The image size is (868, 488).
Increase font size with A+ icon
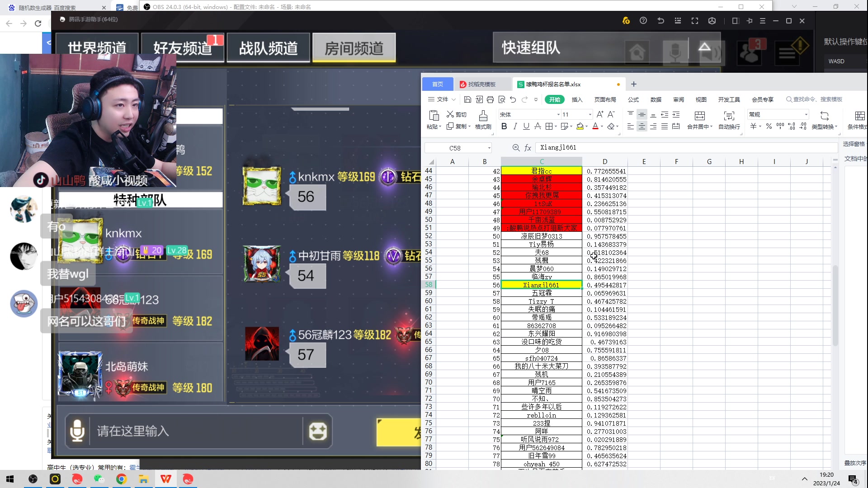pos(600,114)
